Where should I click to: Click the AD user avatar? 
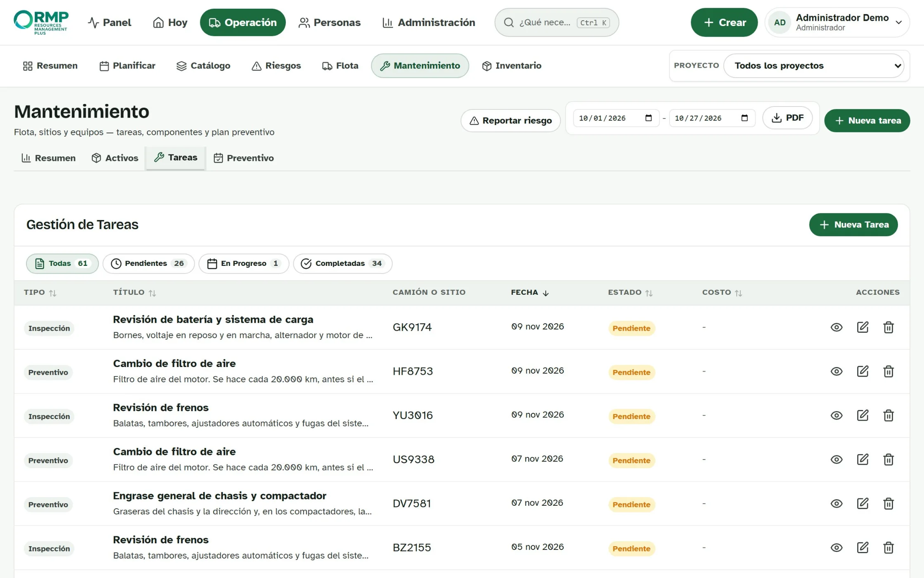780,22
